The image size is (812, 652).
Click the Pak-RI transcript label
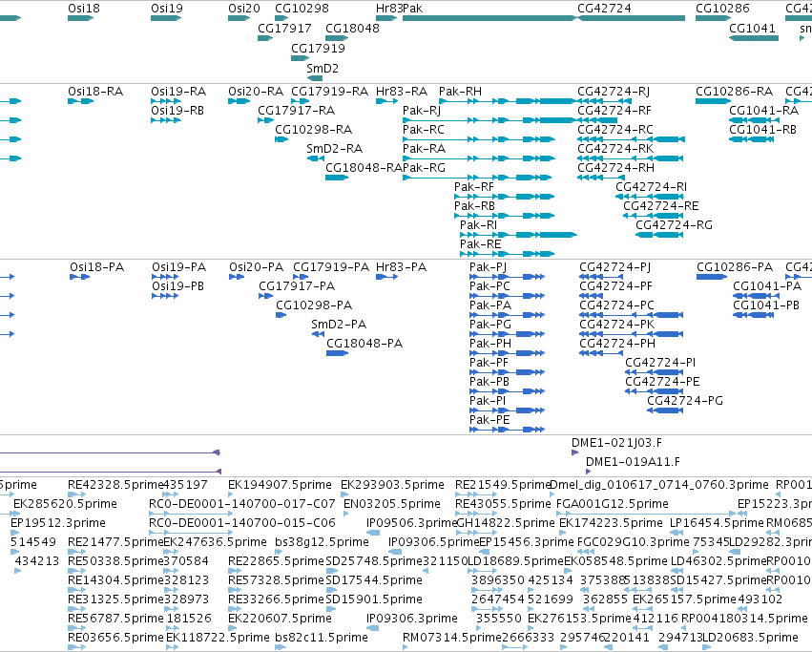[x=478, y=225]
